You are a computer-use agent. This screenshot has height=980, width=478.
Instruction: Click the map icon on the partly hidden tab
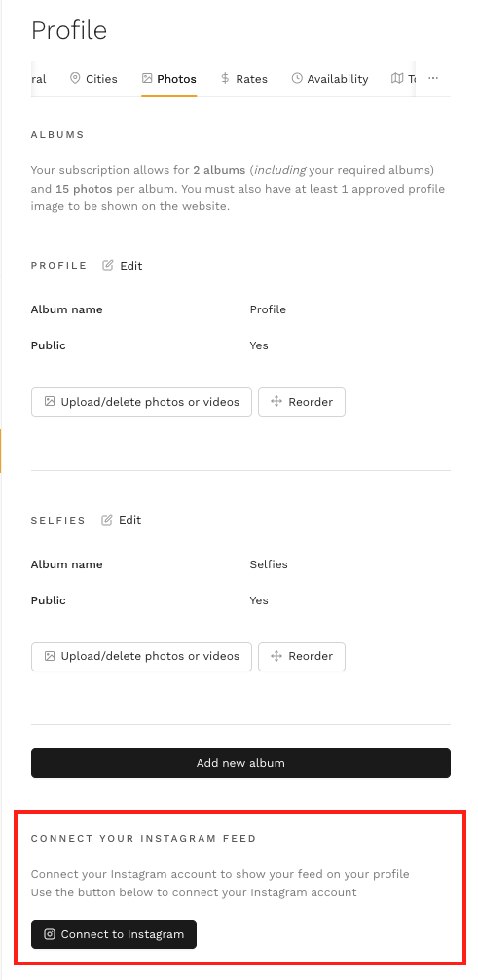pos(397,78)
